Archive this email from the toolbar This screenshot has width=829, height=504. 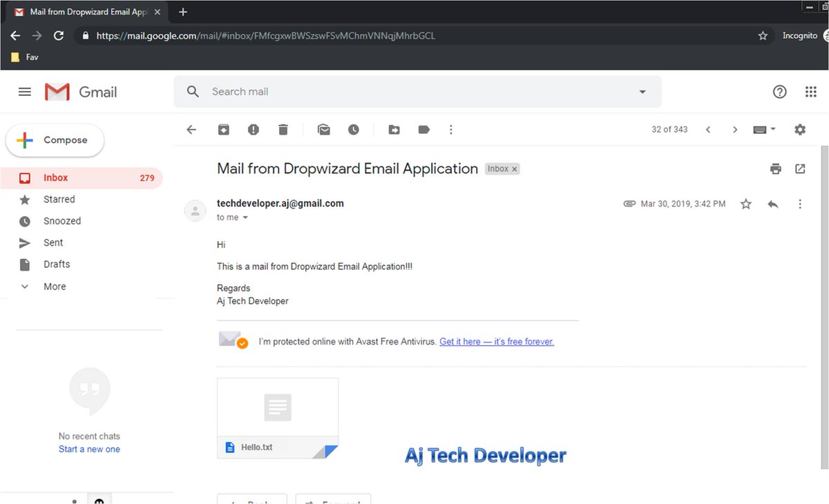(222, 129)
